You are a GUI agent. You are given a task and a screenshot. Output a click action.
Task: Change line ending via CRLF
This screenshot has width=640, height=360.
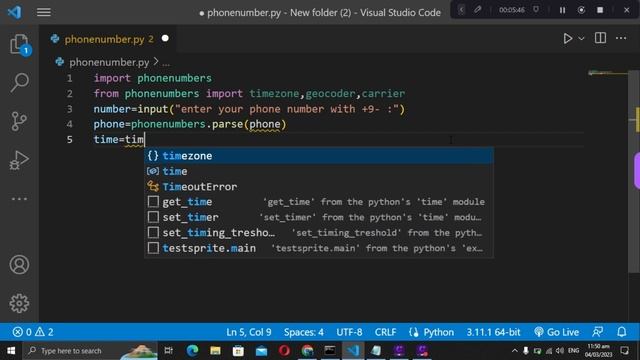[x=385, y=332]
